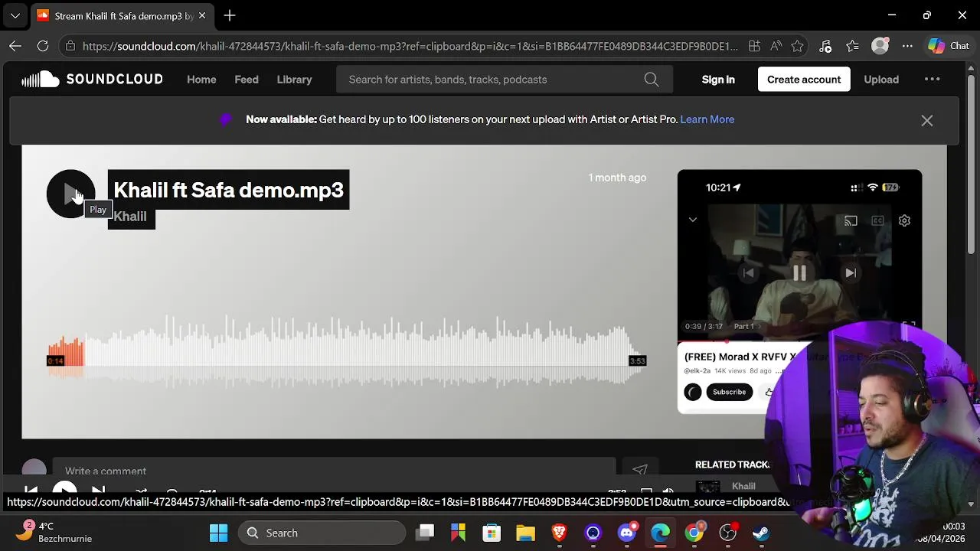This screenshot has height=551, width=980.
Task: Open the browser profile avatar
Action: [880, 46]
